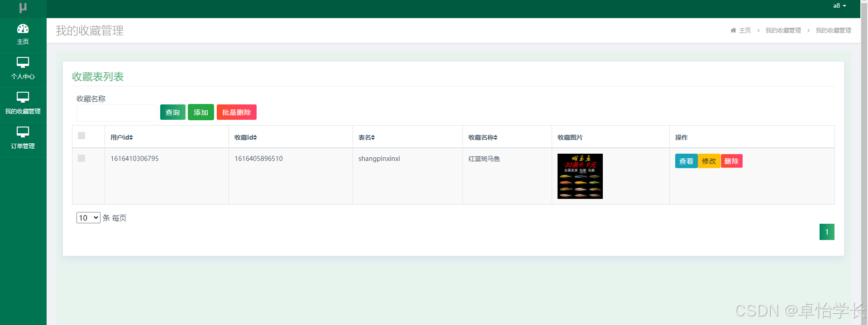The image size is (868, 325).
Task: Open the rows-per-page dropdown showing 10
Action: tap(88, 218)
